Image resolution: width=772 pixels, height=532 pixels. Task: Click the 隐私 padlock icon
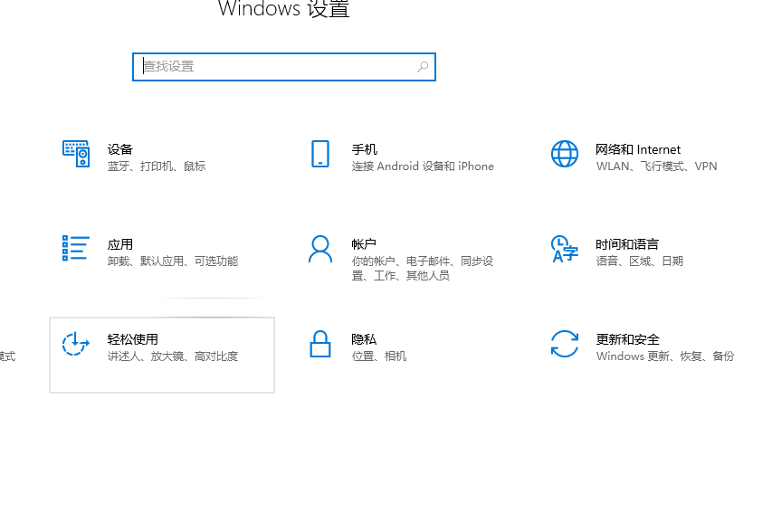[x=319, y=344]
